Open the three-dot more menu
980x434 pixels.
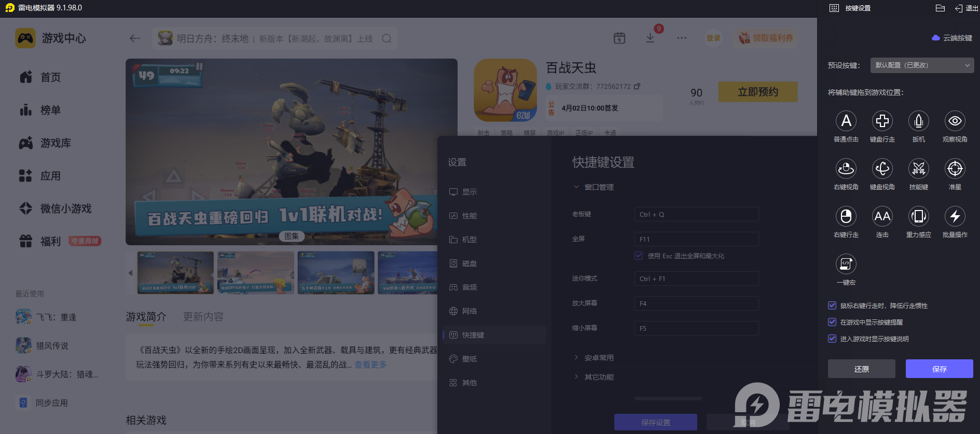click(682, 38)
